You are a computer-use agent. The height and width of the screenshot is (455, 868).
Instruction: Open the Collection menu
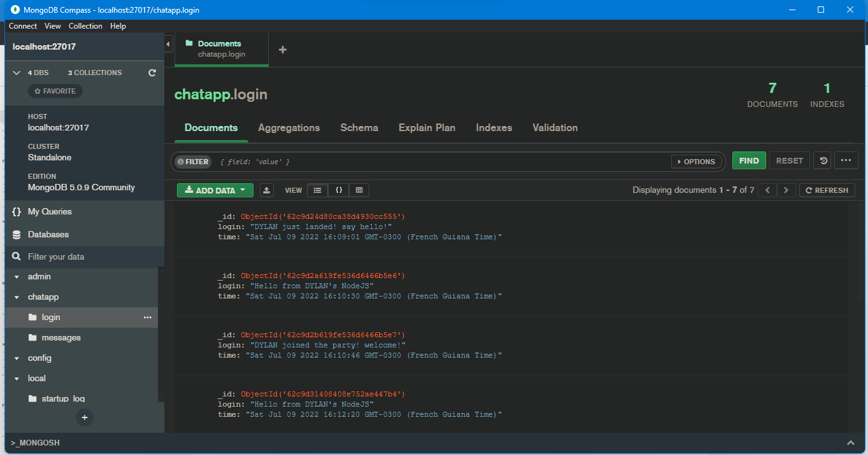coord(85,26)
